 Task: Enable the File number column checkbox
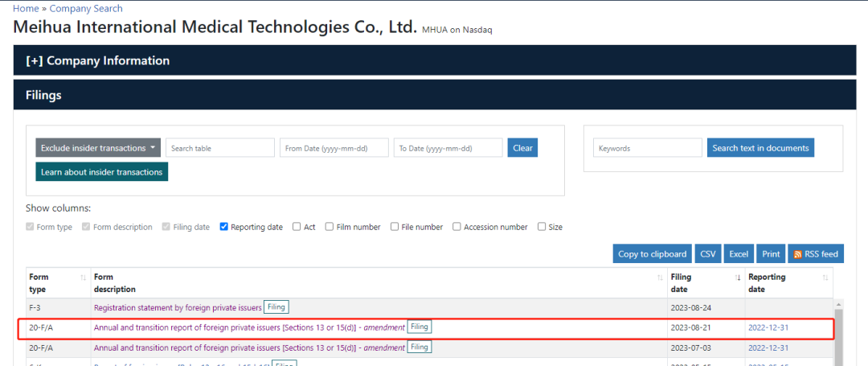click(x=395, y=227)
